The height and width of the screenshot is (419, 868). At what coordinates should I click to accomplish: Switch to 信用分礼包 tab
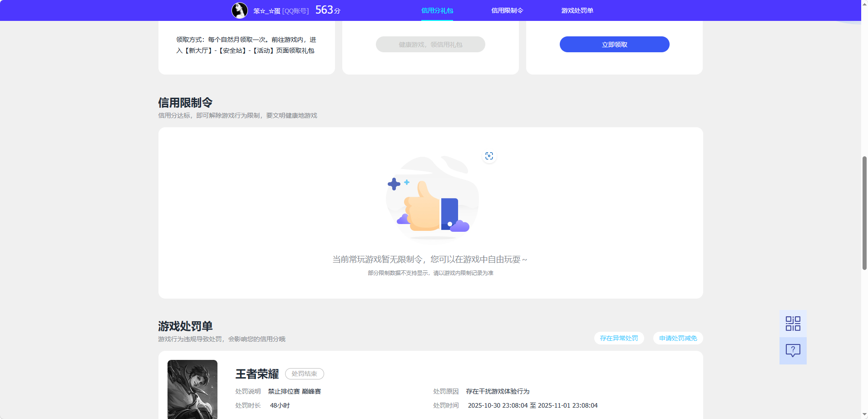tap(437, 10)
